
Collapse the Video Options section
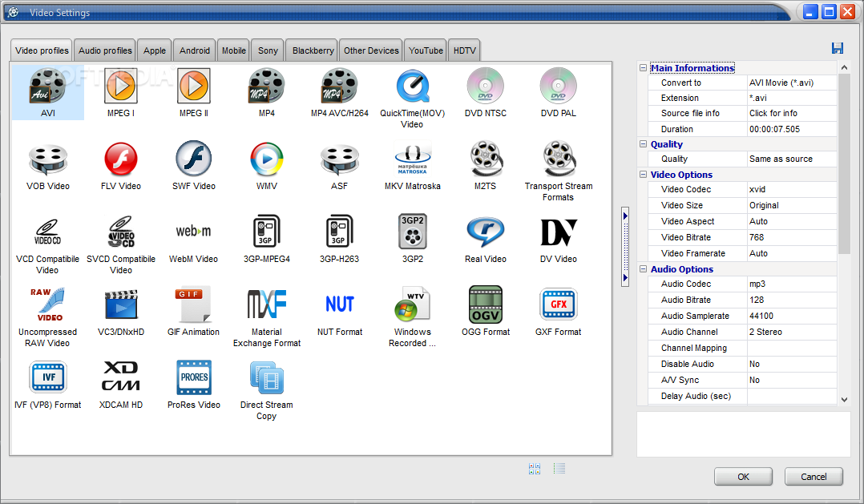[x=643, y=174]
